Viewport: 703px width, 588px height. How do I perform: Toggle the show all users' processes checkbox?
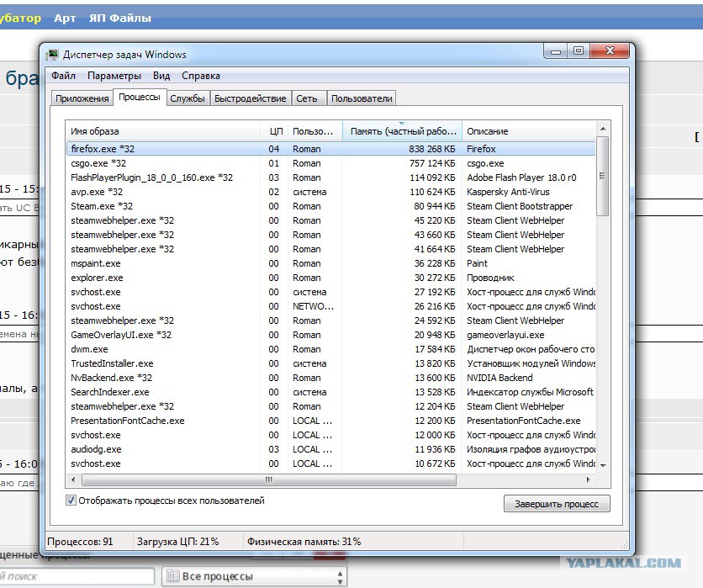tap(71, 500)
